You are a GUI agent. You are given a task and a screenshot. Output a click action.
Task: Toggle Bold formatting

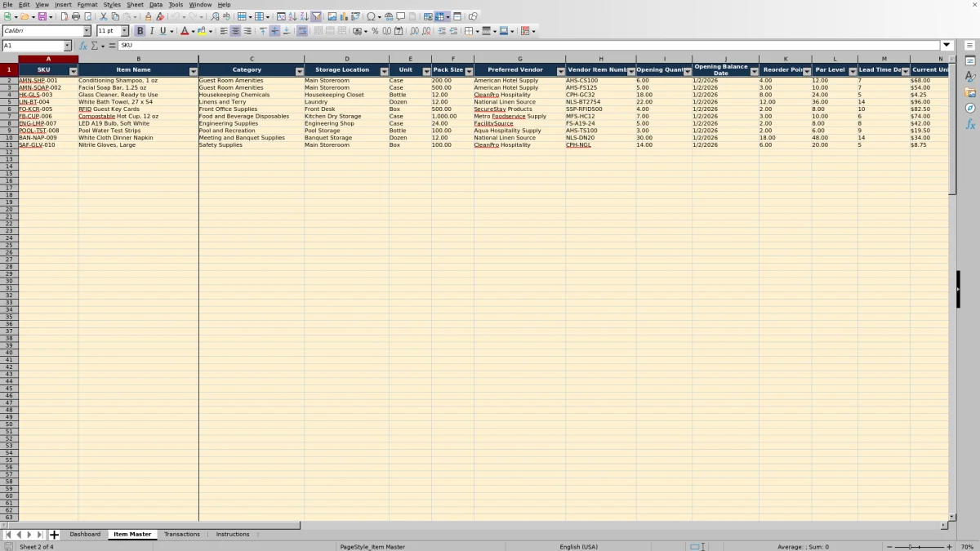click(140, 31)
